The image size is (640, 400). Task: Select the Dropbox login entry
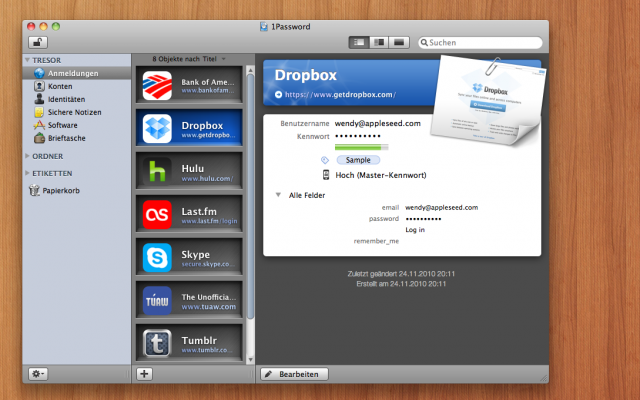(189, 128)
